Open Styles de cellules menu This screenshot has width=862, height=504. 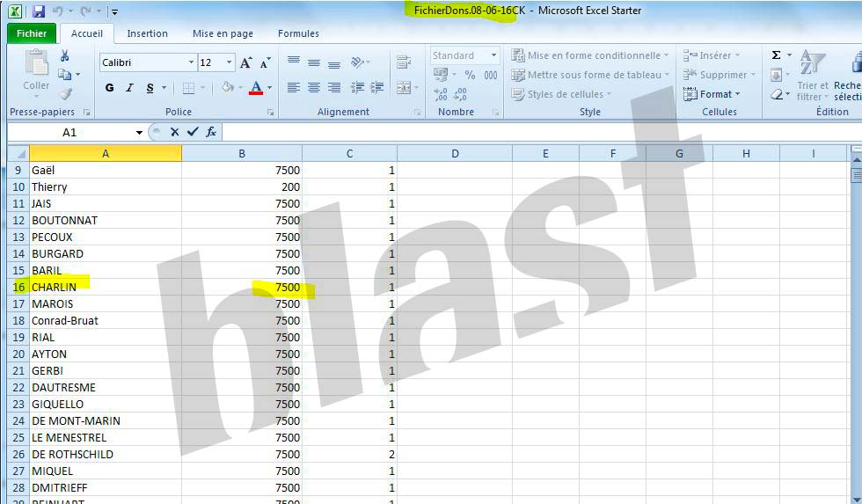pos(561,94)
